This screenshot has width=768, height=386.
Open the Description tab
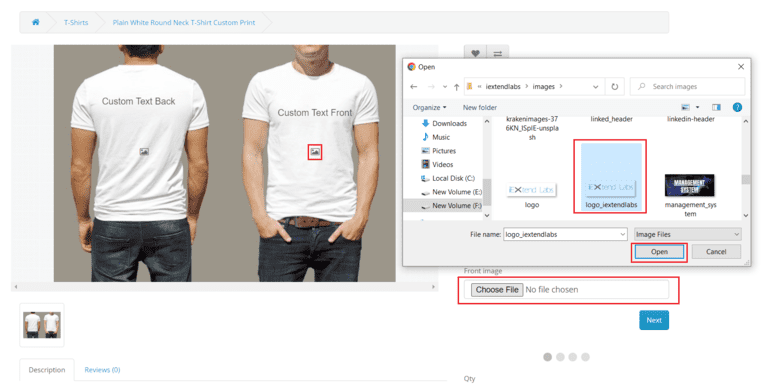point(47,370)
